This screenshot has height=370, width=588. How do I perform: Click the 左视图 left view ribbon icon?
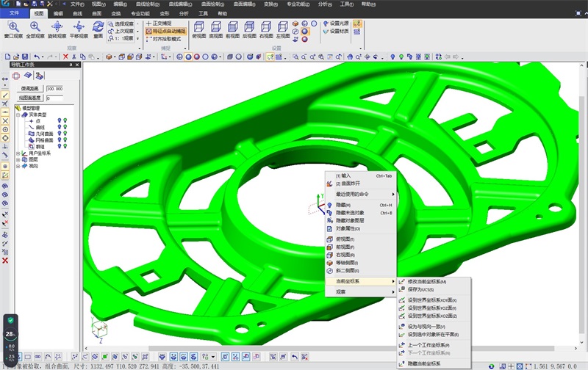point(282,28)
